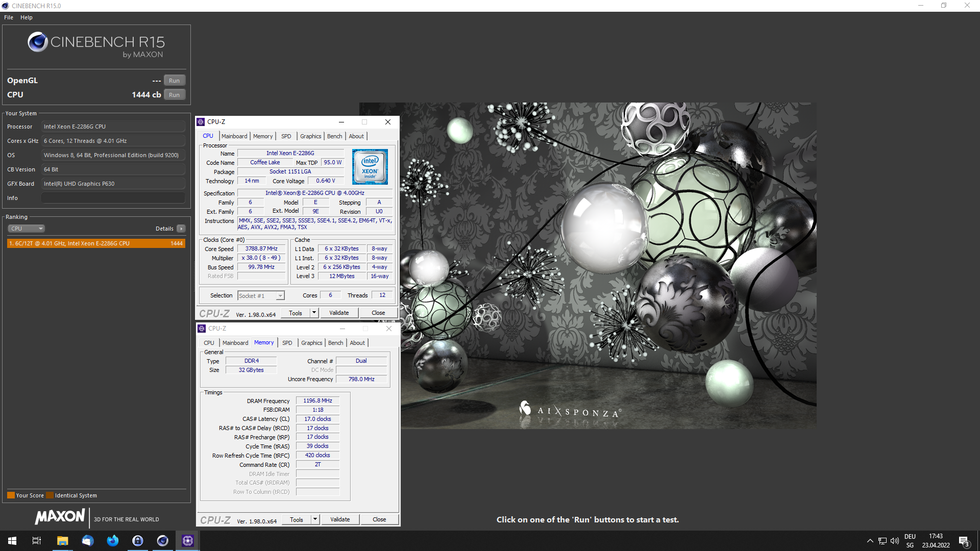
Task: Open Graphics tab in lower CPU-Z window
Action: tap(311, 343)
